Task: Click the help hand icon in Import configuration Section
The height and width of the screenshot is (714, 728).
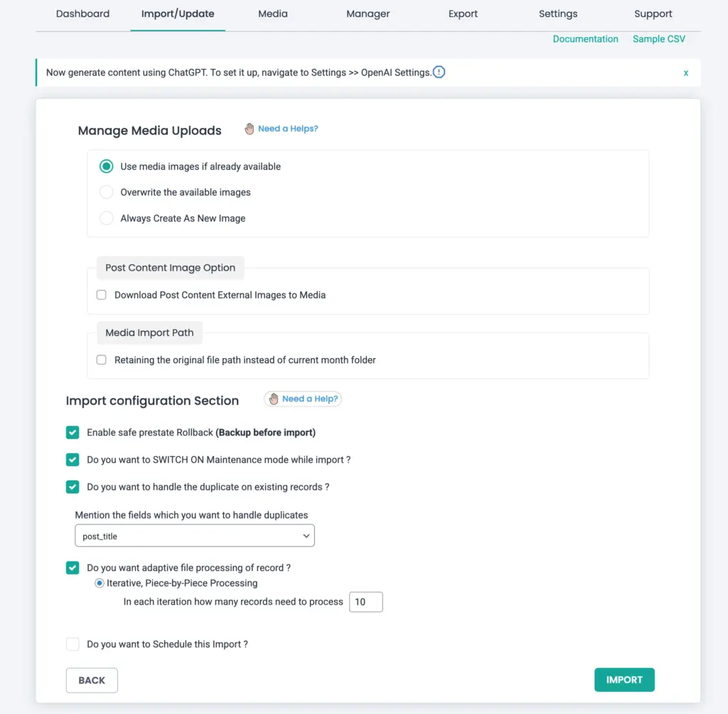Action: point(274,399)
